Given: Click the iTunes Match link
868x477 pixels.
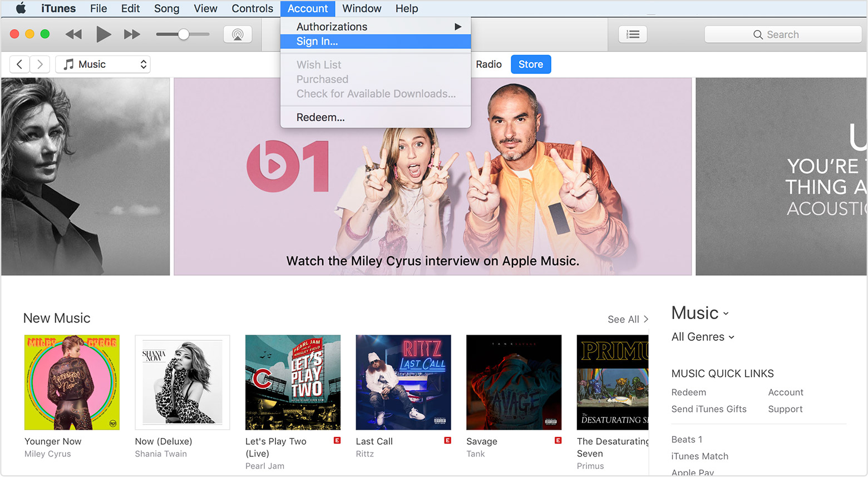Looking at the screenshot, I should click(700, 456).
